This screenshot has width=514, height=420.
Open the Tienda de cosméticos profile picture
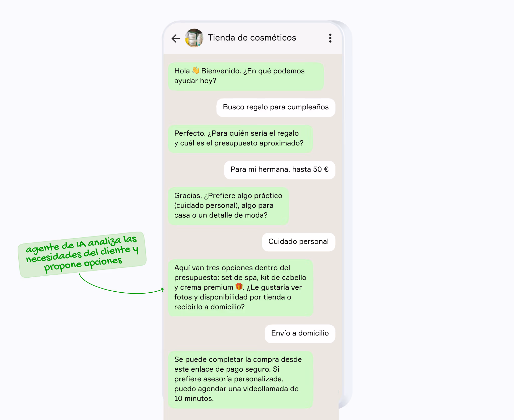[x=194, y=38]
